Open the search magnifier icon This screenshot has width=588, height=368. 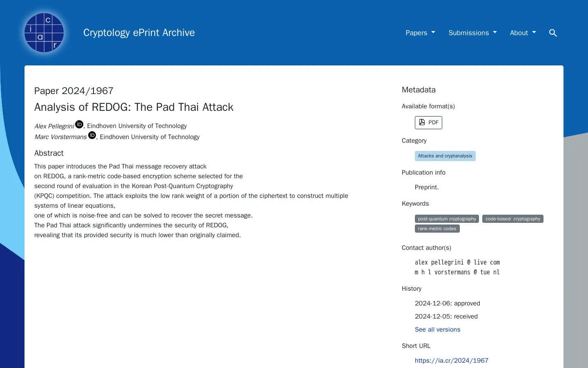pyautogui.click(x=553, y=33)
